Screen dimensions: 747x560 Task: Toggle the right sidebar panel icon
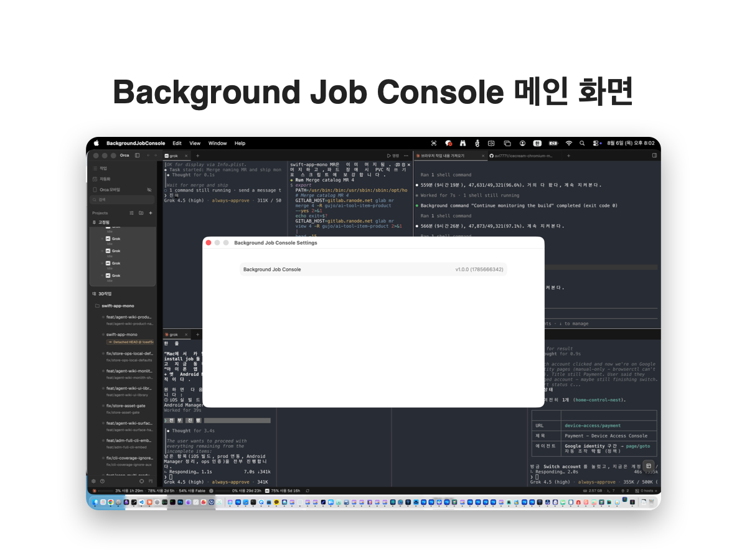coord(654,155)
